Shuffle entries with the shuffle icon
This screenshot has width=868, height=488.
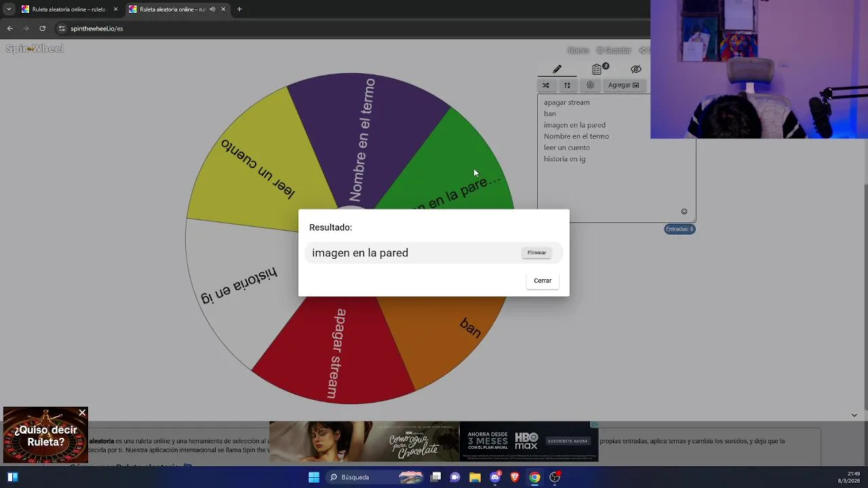point(546,85)
